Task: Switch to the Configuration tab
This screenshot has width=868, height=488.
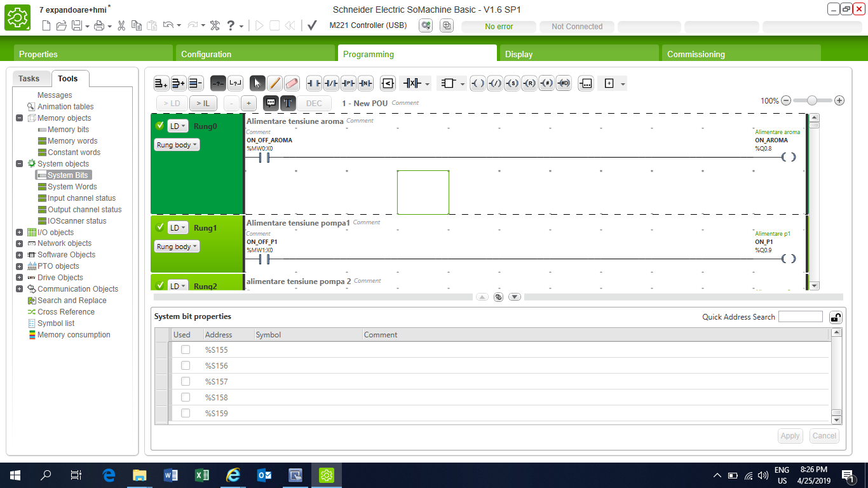Action: (x=255, y=54)
